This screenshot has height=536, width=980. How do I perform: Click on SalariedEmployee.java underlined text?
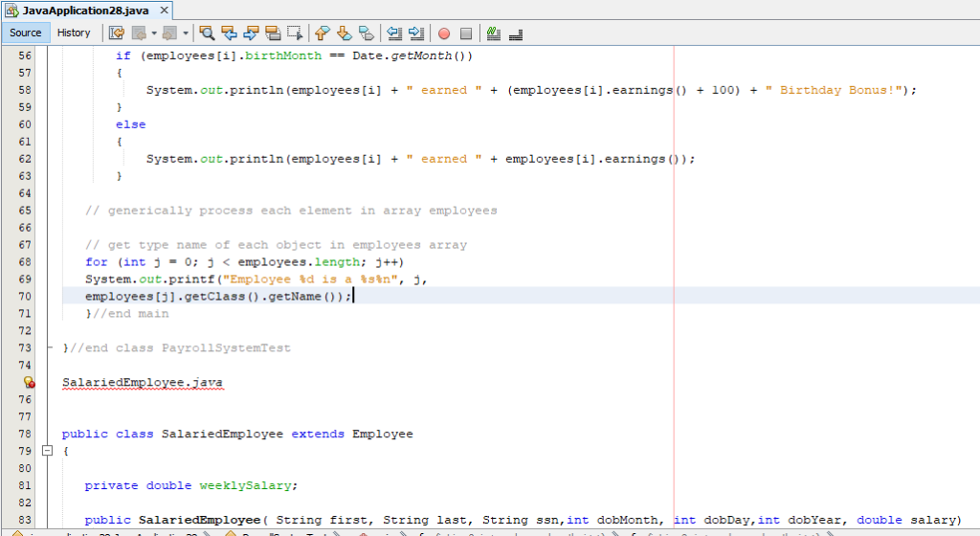(x=143, y=382)
